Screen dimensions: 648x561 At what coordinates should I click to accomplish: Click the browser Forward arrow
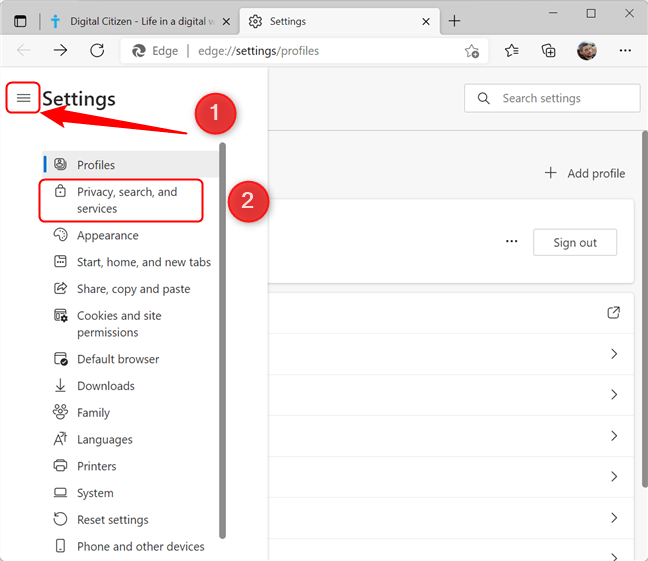[60, 50]
